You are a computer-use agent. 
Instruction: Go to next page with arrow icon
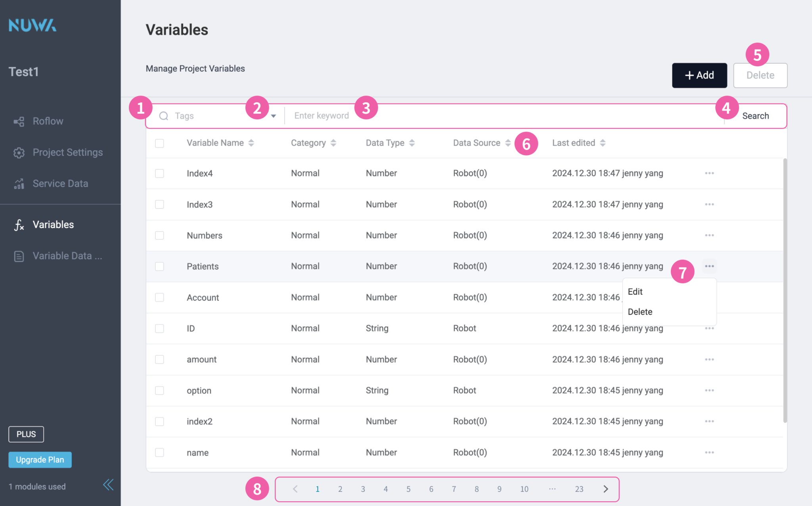click(605, 489)
